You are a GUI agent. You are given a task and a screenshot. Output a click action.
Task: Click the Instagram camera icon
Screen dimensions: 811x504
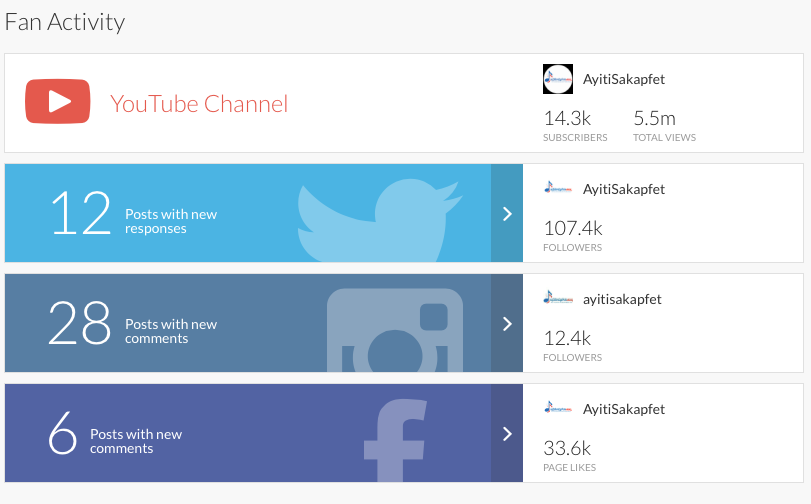pos(395,330)
